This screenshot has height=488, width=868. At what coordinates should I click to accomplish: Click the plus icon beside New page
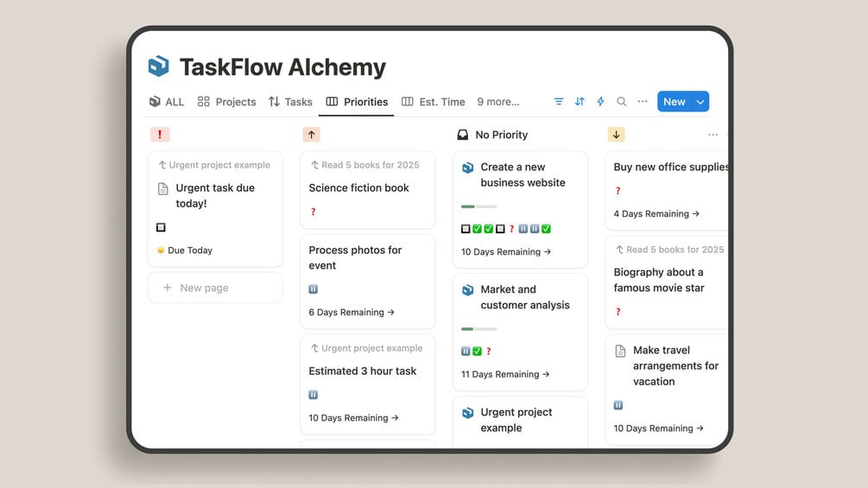pos(168,288)
